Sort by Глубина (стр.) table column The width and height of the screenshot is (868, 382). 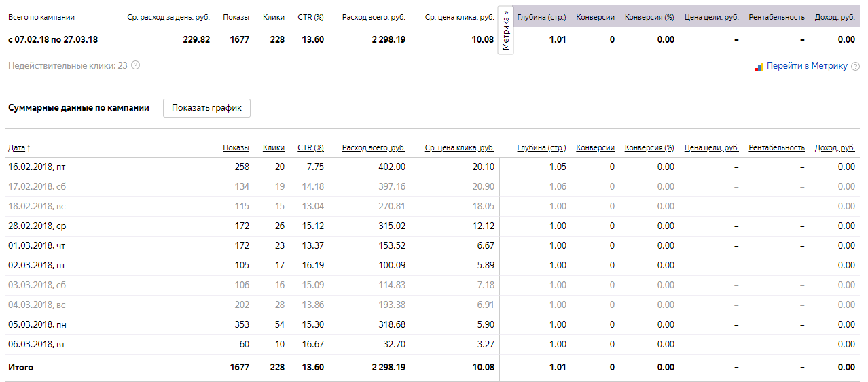pos(541,147)
